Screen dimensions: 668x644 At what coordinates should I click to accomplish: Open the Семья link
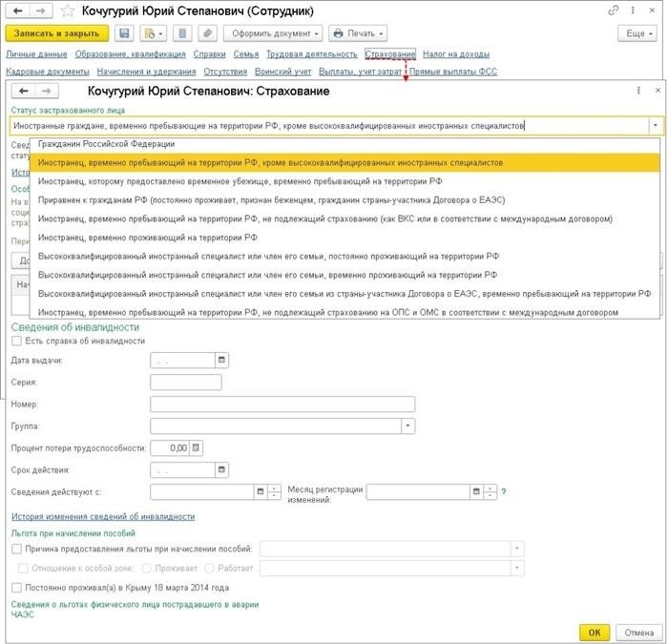(246, 54)
